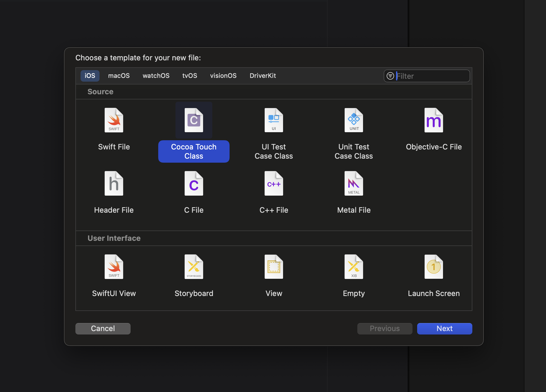
Task: Select the Swift File template icon
Action: (x=114, y=120)
